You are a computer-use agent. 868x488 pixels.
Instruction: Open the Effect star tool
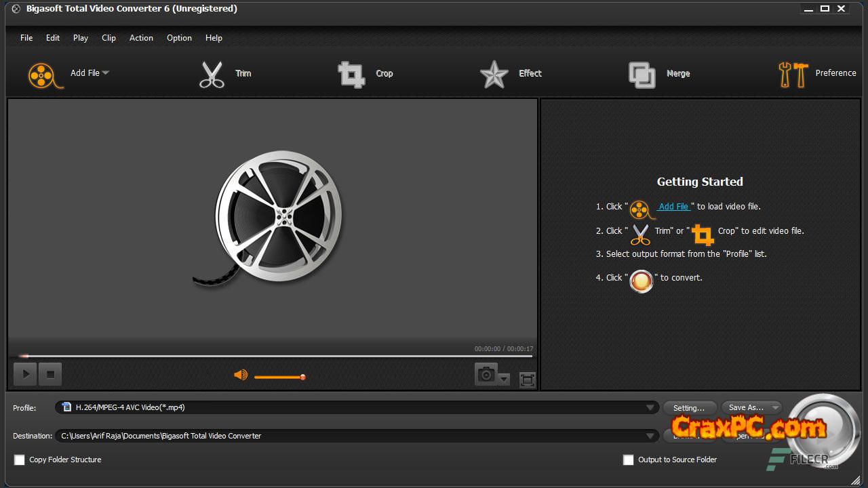click(494, 74)
